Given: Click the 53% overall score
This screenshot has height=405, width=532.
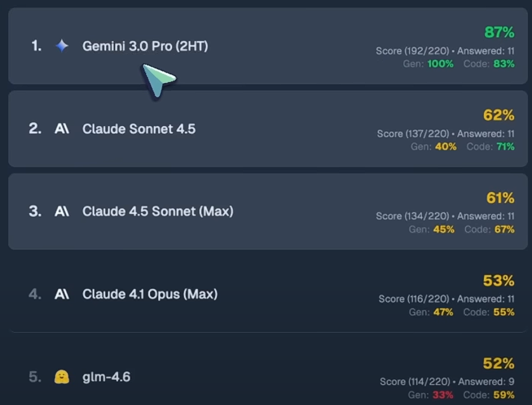Looking at the screenshot, I should click(x=498, y=281).
